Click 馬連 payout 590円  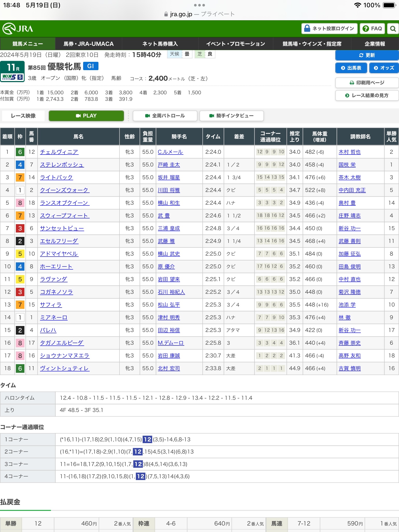pos(355,523)
